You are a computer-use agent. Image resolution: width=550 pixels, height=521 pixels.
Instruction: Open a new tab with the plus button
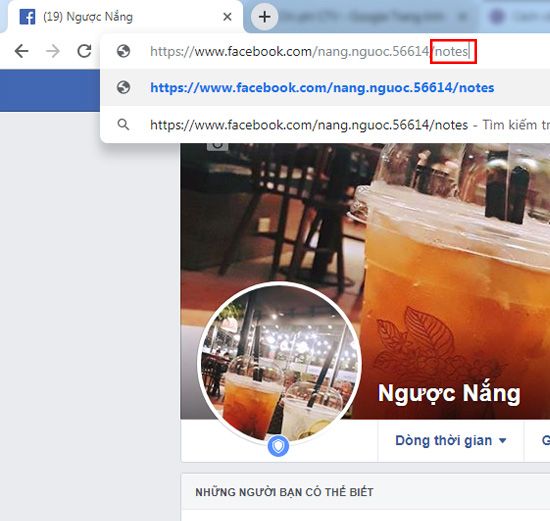click(264, 16)
